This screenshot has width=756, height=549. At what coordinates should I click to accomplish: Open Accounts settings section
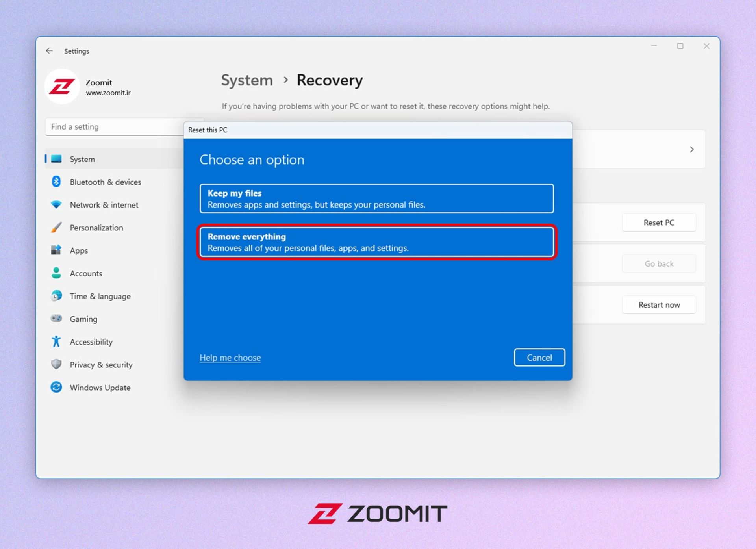86,273
